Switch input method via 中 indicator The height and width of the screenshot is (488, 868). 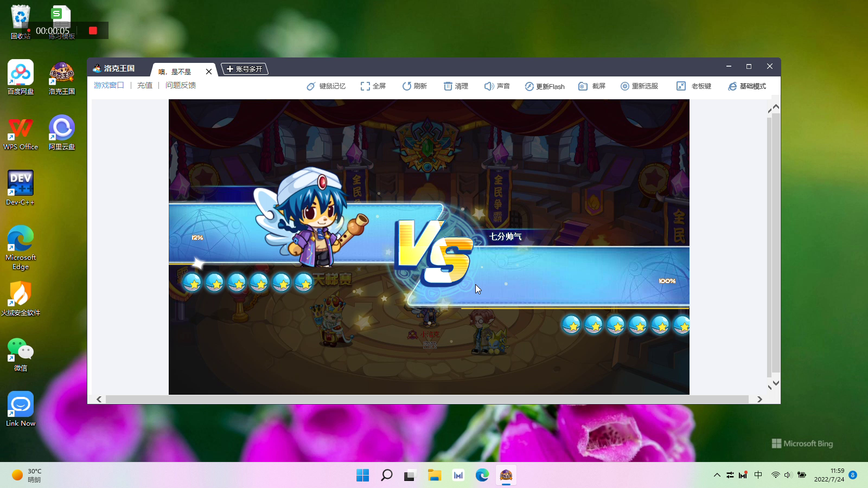pos(758,475)
